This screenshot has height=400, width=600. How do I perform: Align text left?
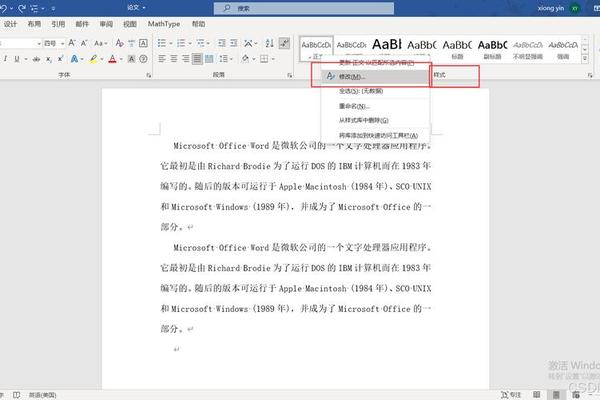[x=162, y=59]
